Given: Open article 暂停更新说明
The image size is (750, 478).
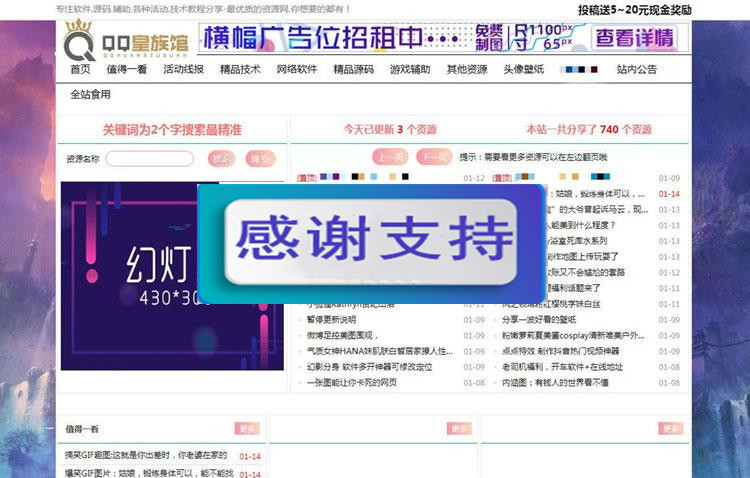Looking at the screenshot, I should pyautogui.click(x=331, y=320).
